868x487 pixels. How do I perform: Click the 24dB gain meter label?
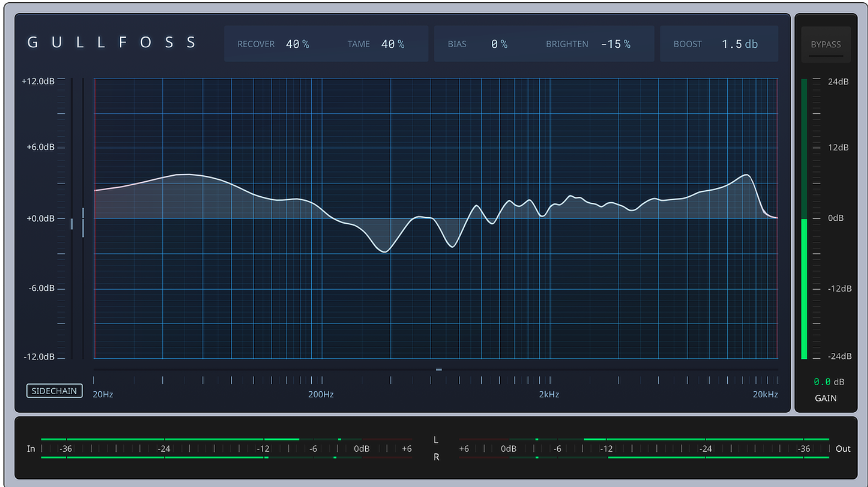pyautogui.click(x=838, y=82)
